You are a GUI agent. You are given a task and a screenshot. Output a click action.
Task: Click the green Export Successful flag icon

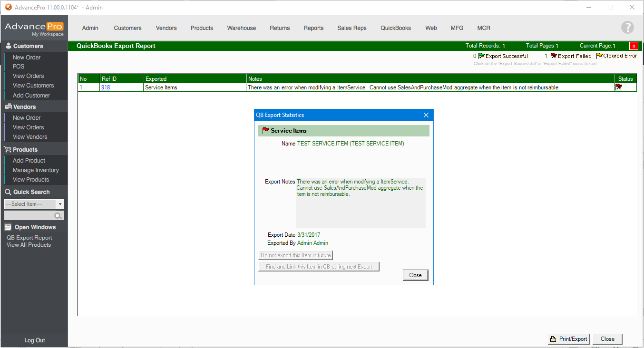(481, 56)
